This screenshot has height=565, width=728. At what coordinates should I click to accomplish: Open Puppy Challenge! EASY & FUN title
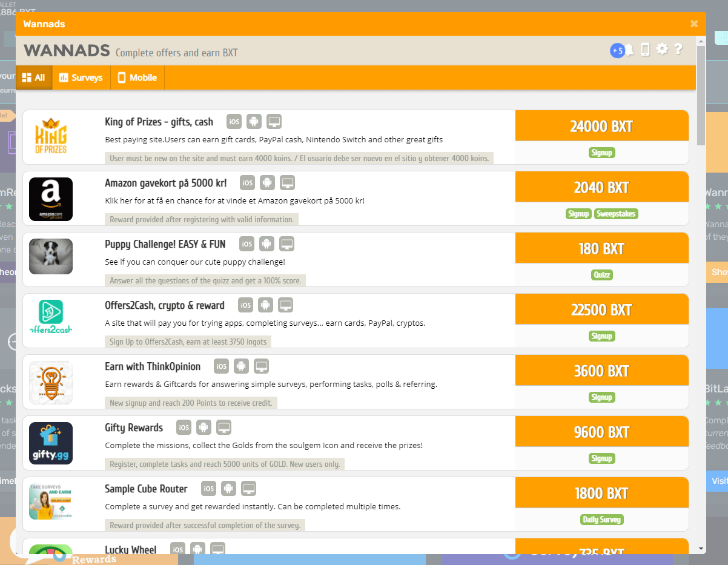coord(165,244)
